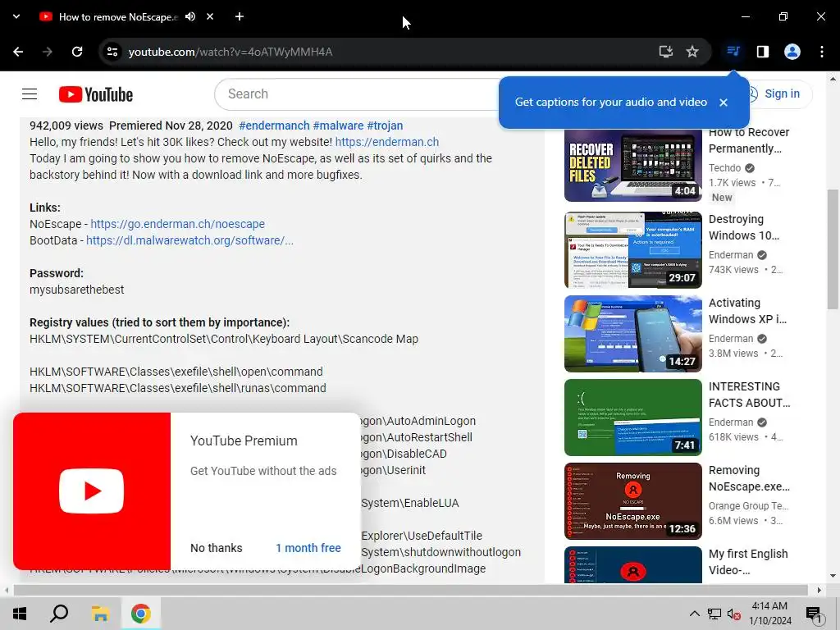Screen dimensions: 840x630
Task: Click exefile\shell\runas\command registry line
Action: [178, 388]
